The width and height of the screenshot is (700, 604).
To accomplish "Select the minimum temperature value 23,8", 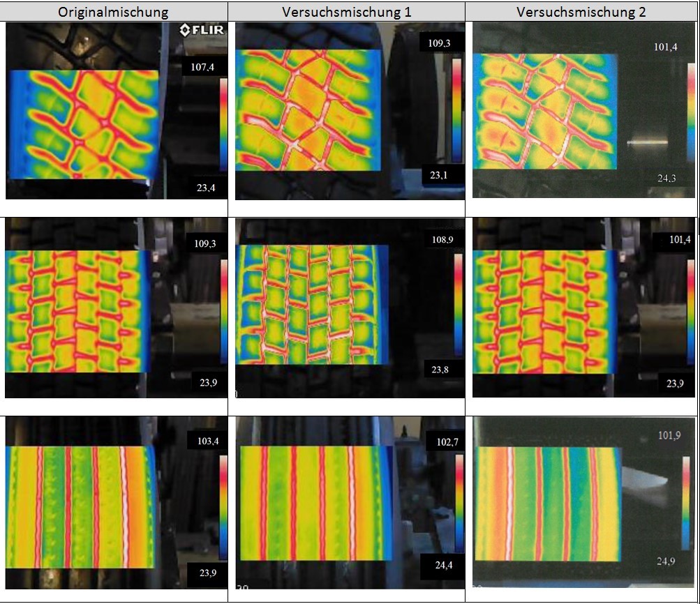I will click(440, 370).
